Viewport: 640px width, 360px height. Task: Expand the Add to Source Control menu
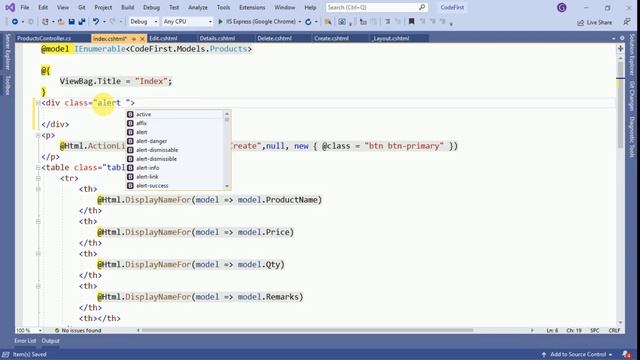(x=578, y=354)
